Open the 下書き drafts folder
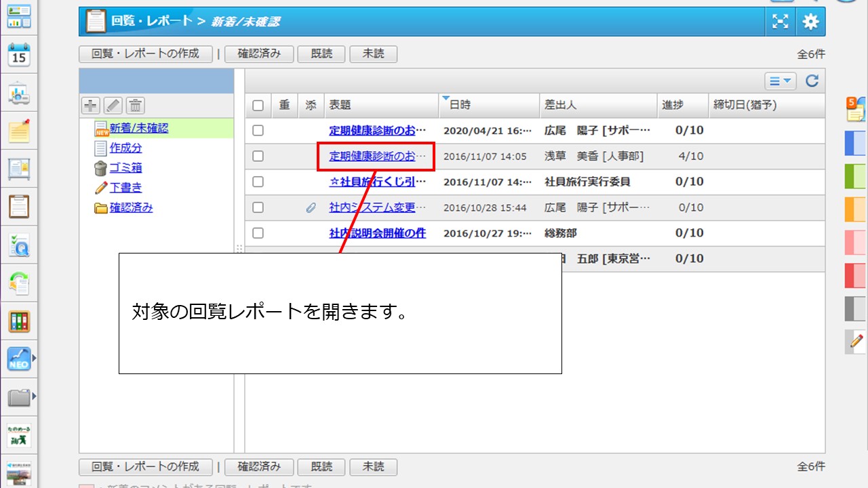The height and width of the screenshot is (488, 868). [125, 187]
